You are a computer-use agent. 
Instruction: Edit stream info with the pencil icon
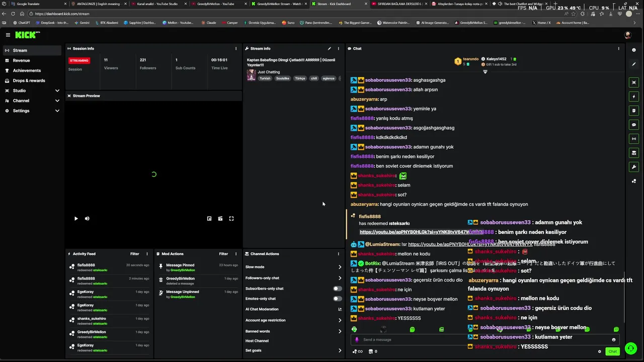tap(330, 49)
